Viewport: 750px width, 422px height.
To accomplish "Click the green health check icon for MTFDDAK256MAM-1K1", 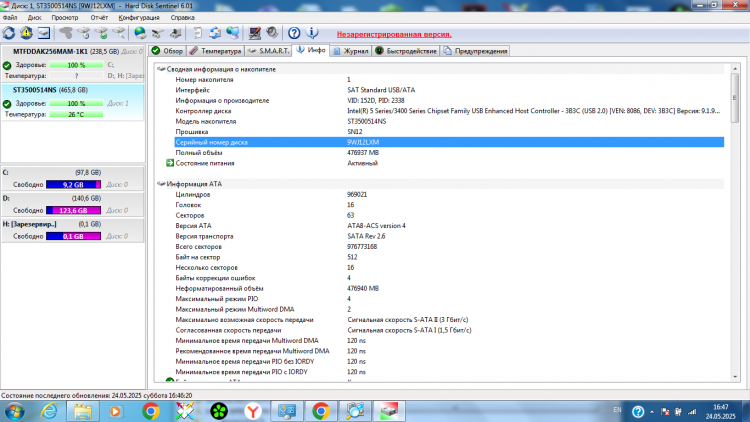I will point(7,65).
